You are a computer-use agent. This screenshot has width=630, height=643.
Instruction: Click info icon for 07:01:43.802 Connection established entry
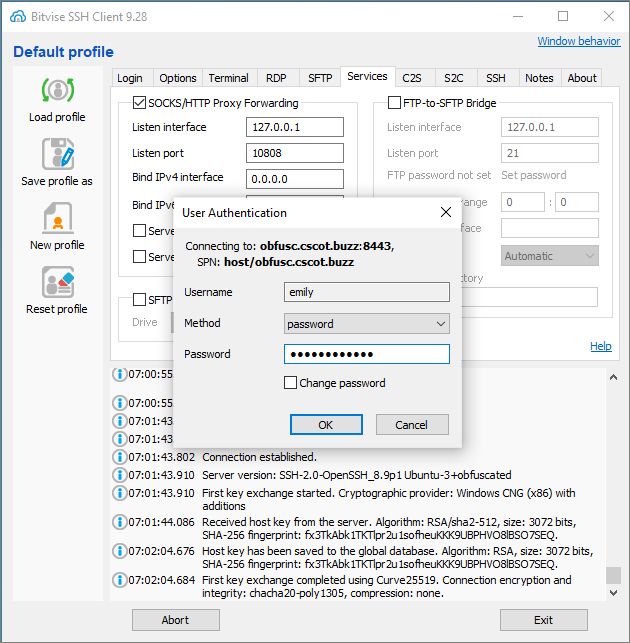pos(119,457)
